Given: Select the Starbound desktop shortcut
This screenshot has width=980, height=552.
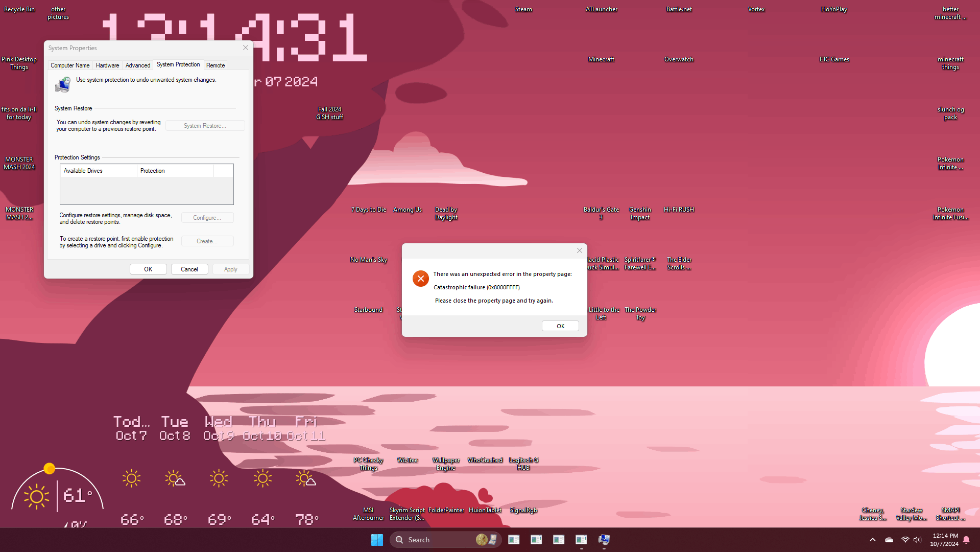Looking at the screenshot, I should [368, 310].
